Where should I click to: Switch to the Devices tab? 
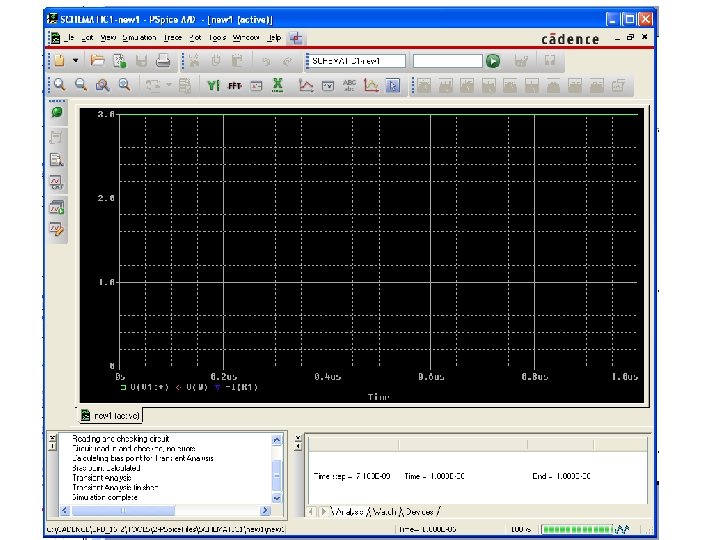coord(420,512)
